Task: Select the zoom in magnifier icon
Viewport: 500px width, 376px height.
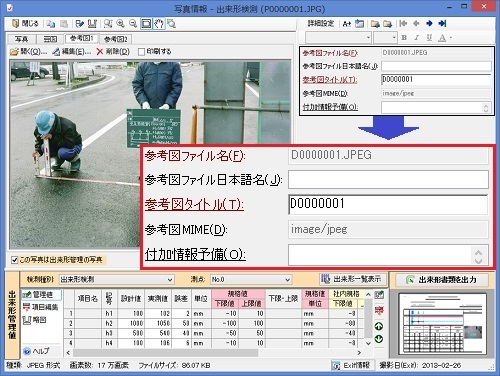Action: [120, 24]
